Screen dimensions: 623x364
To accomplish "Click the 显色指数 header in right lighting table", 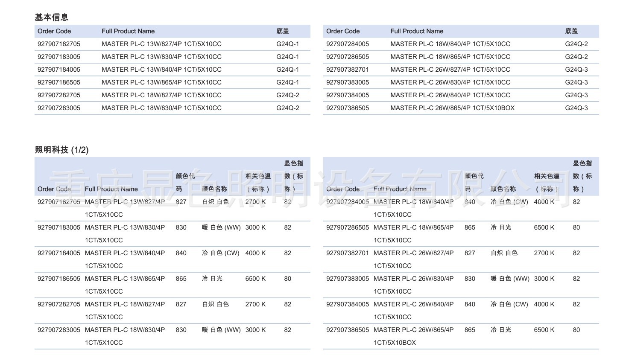I will coord(582,176).
